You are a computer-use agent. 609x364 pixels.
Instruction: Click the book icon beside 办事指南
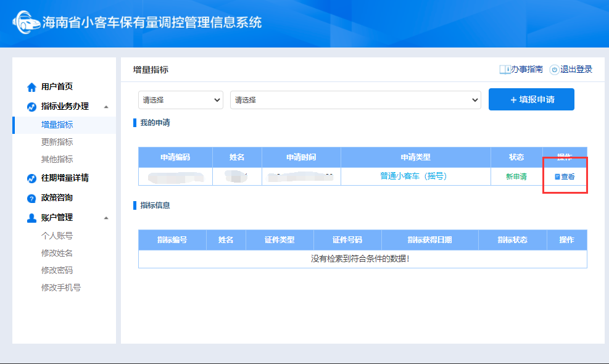504,70
